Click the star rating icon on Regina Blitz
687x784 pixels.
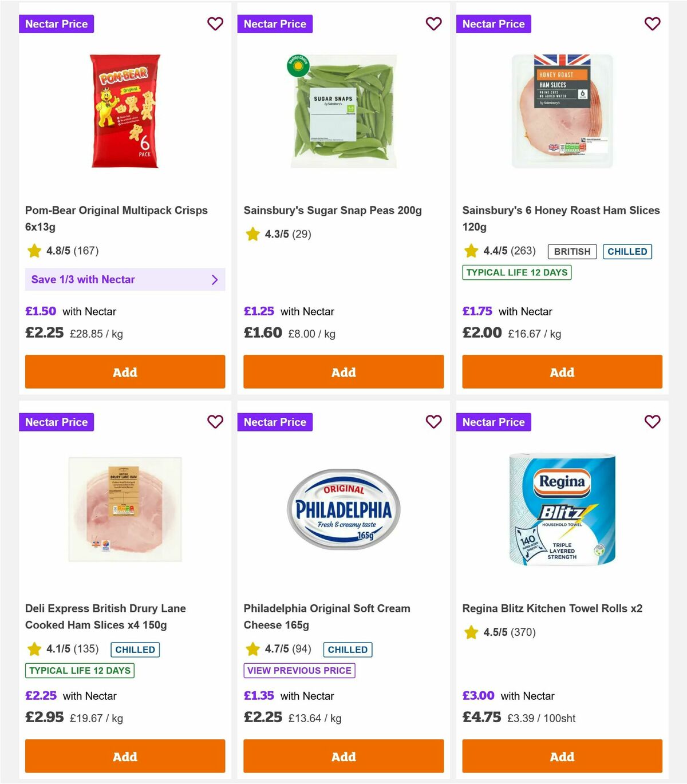click(x=471, y=632)
